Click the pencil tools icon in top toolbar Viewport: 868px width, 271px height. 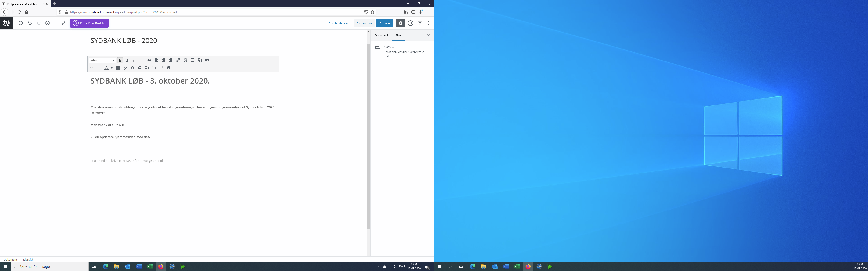(64, 23)
